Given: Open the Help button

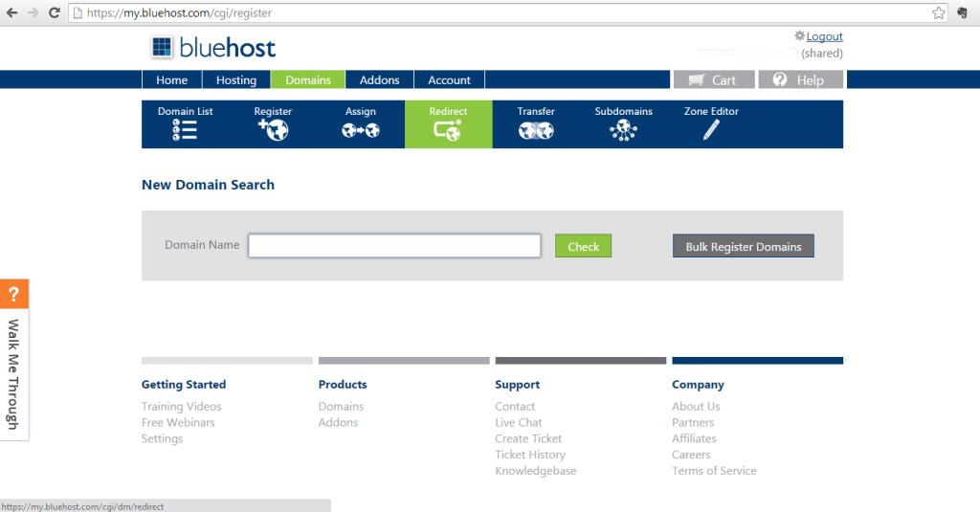Looking at the screenshot, I should click(x=801, y=80).
